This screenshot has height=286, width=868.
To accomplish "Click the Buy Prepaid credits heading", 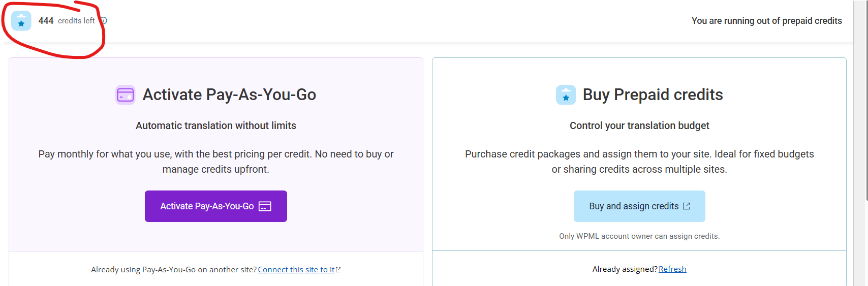I will (x=653, y=95).
